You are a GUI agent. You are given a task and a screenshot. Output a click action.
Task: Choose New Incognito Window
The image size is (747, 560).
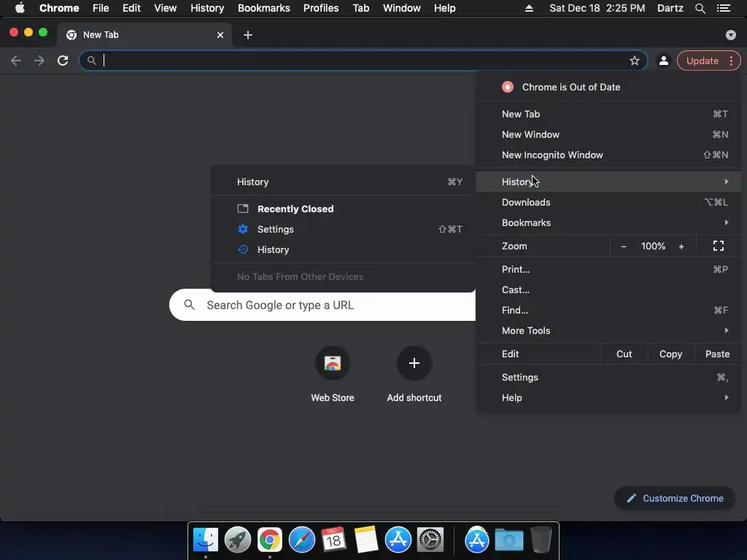tap(608, 155)
